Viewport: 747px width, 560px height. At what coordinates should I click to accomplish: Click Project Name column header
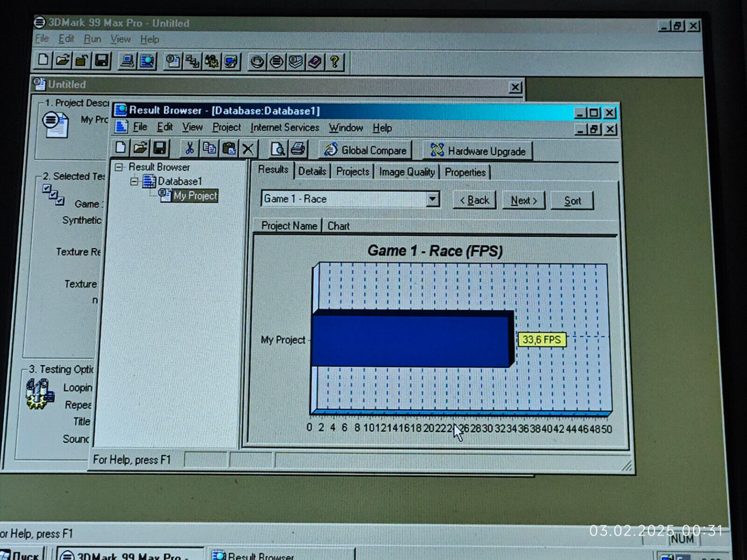[288, 226]
